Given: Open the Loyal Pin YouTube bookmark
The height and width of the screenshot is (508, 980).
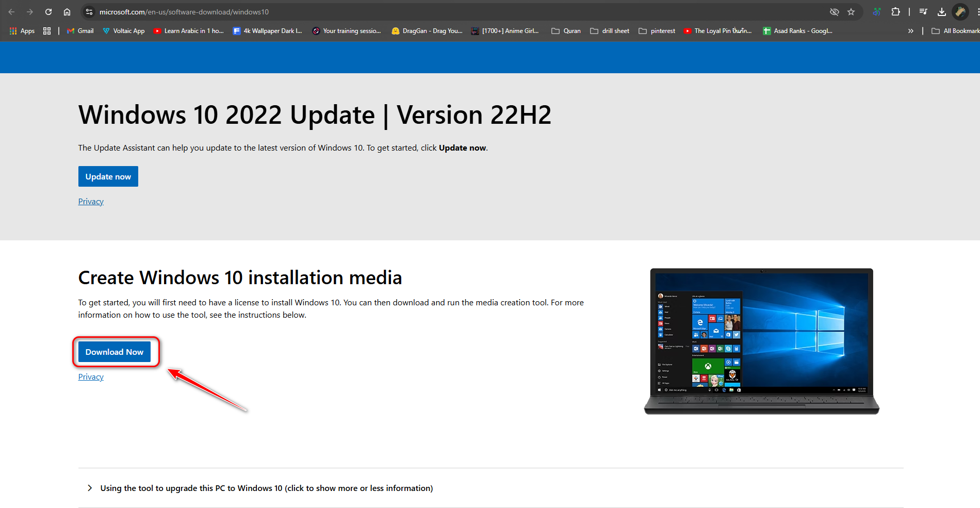Looking at the screenshot, I should (x=718, y=31).
